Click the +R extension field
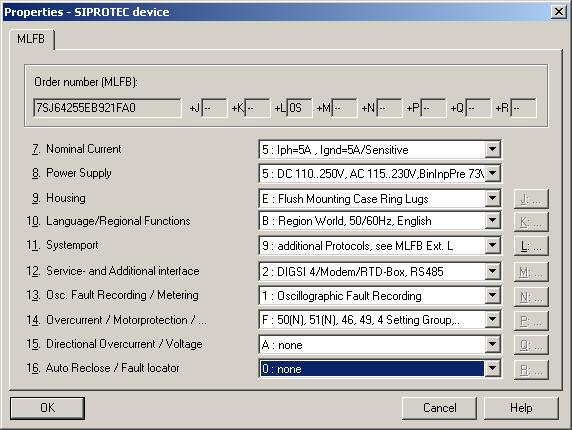Screen dimensions: 572x430 523,108
